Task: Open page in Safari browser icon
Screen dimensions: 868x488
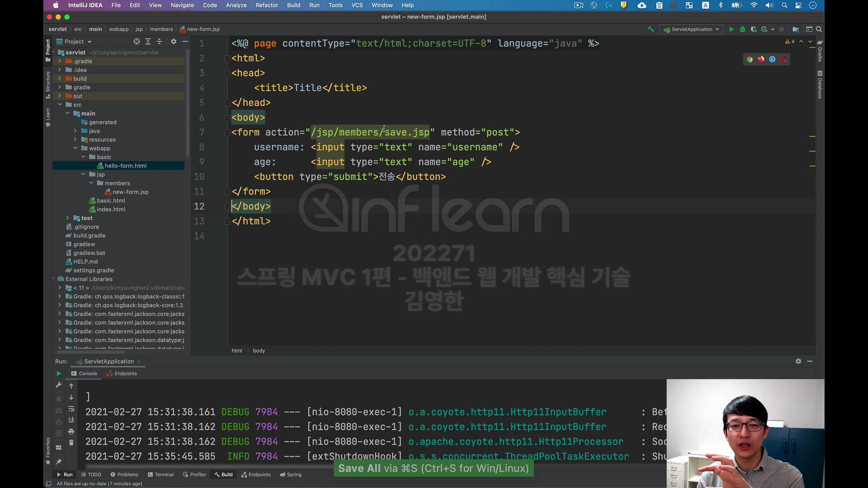Action: click(772, 59)
